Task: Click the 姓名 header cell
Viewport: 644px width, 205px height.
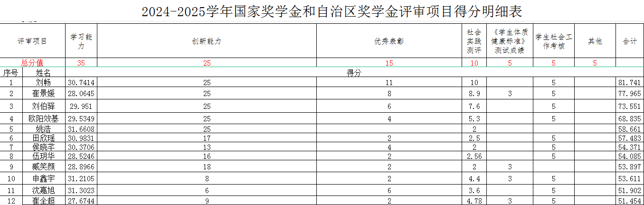Action: [x=43, y=72]
